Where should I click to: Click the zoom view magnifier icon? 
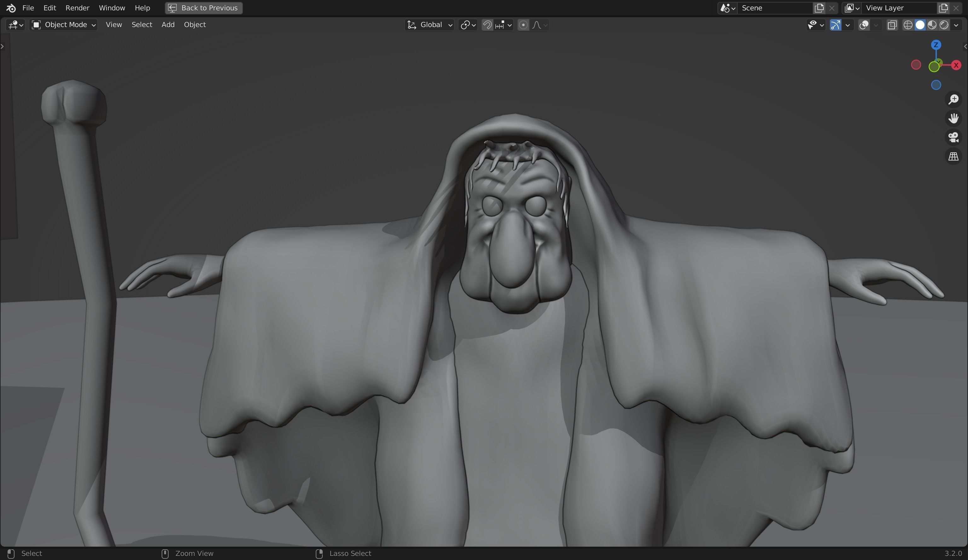[953, 99]
